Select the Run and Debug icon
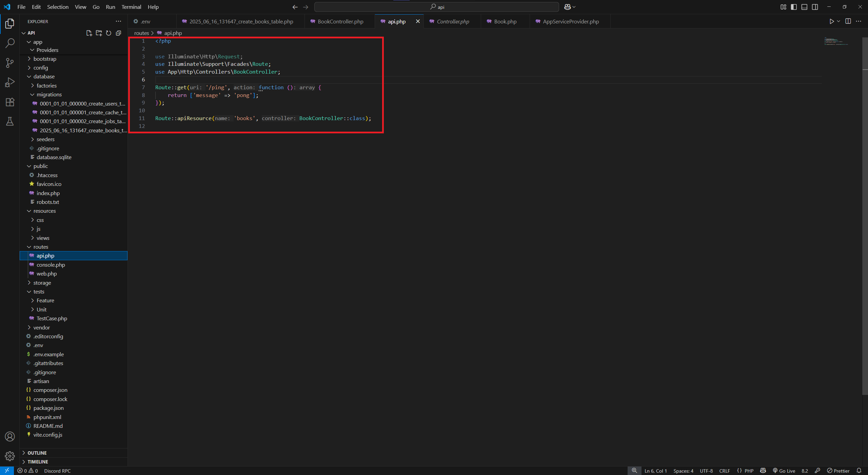Viewport: 868px width, 475px height. pyautogui.click(x=10, y=82)
